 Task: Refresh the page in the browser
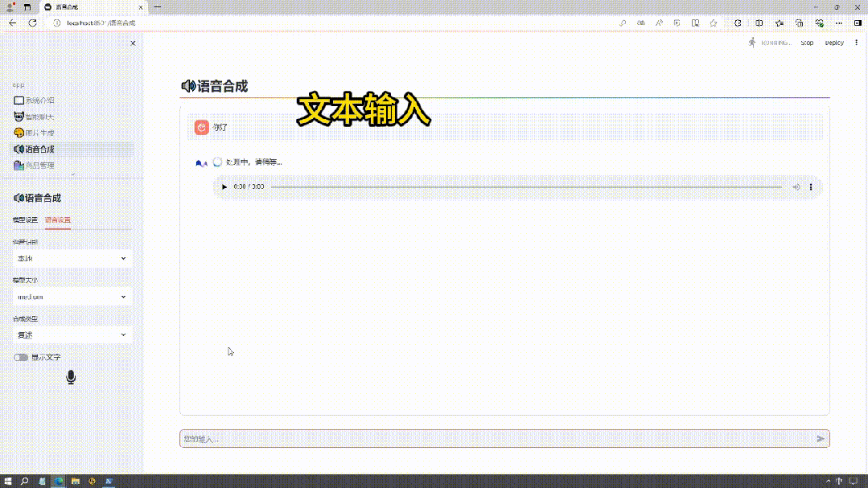33,23
